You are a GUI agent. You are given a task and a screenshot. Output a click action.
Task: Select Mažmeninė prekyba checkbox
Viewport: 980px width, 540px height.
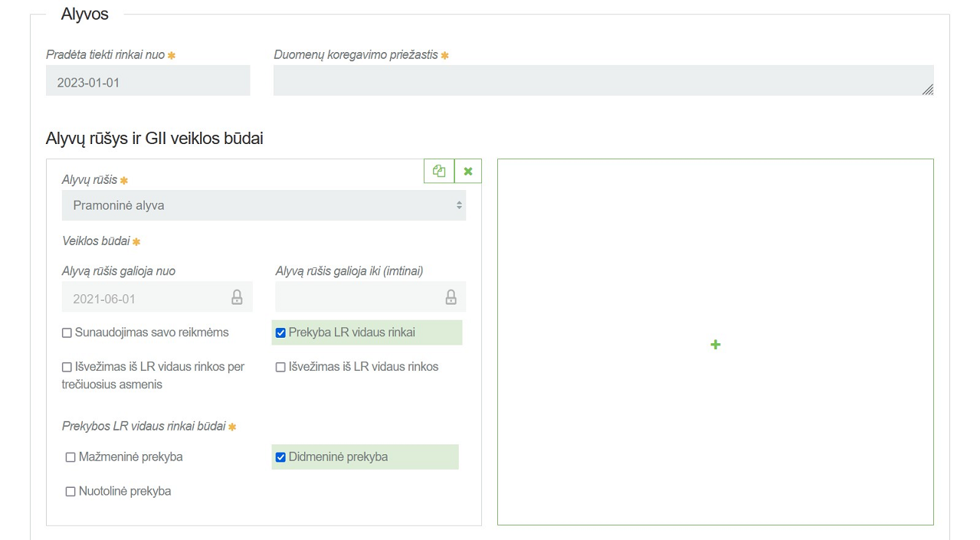(x=70, y=457)
